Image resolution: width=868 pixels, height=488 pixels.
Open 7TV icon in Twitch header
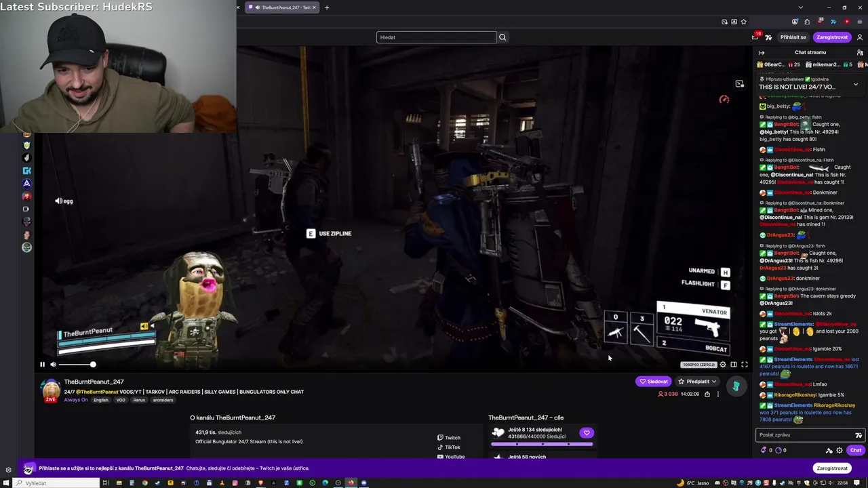click(x=770, y=37)
